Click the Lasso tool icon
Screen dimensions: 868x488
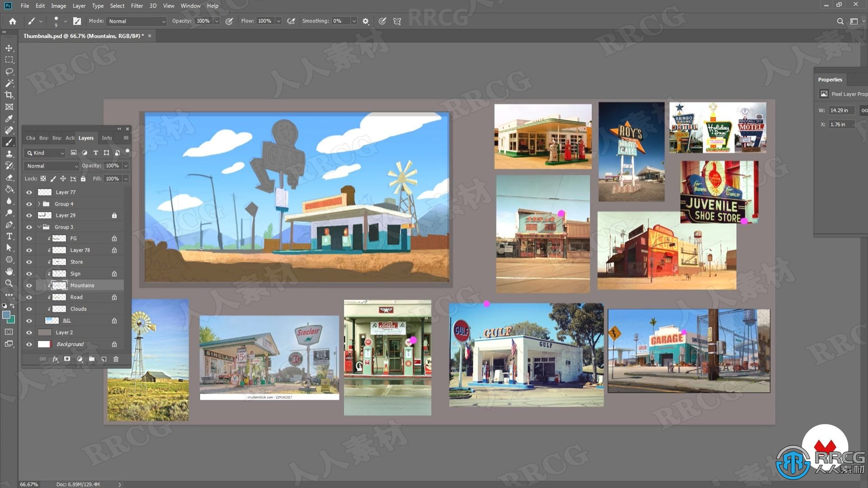tap(8, 71)
